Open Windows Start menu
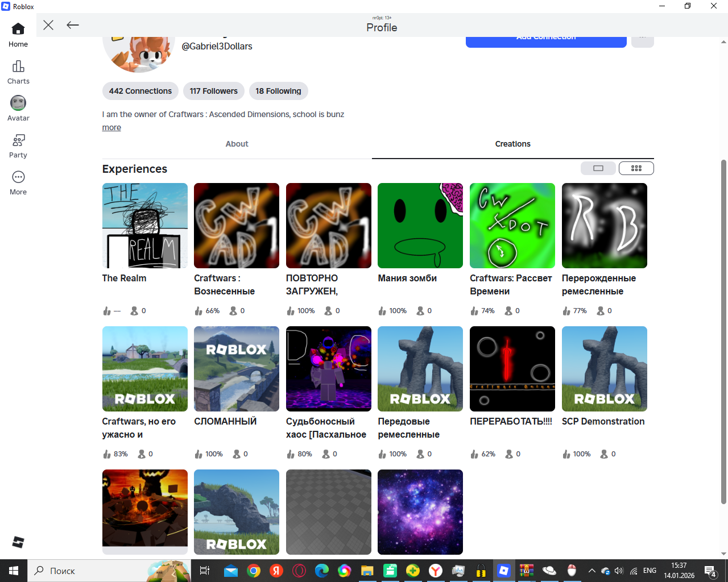The width and height of the screenshot is (728, 582). coord(14,571)
